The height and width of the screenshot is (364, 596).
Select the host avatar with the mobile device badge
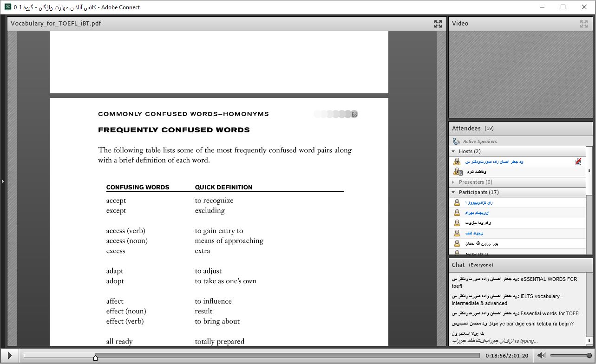458,172
